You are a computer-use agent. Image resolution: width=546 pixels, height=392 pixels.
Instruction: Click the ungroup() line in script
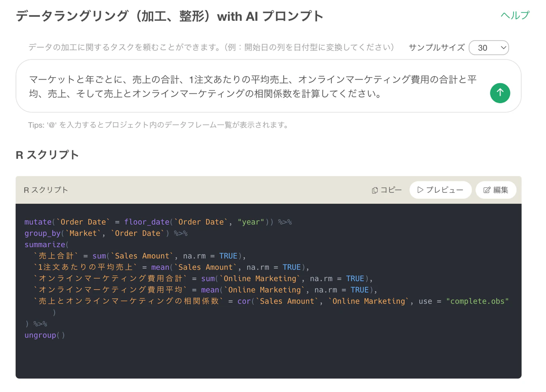(44, 335)
